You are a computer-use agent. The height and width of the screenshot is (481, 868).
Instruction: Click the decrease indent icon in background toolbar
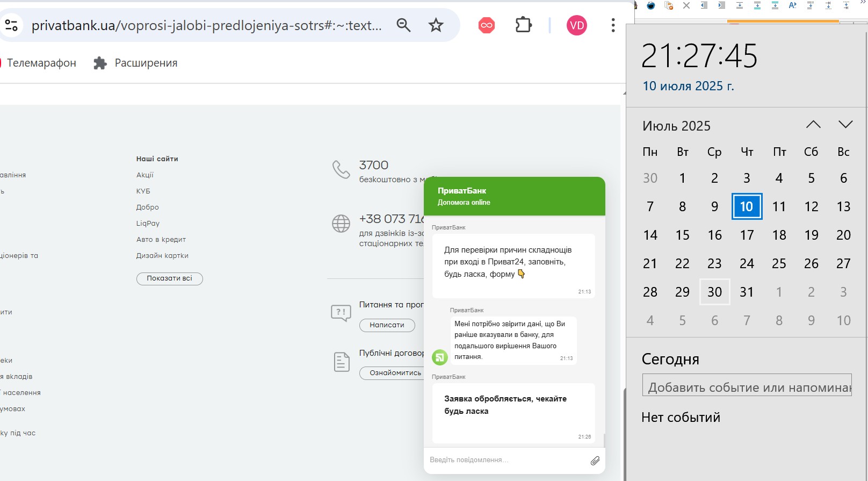(x=704, y=5)
